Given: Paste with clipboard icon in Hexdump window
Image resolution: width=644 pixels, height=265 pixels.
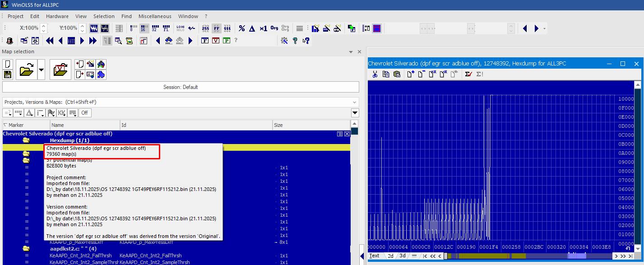Looking at the screenshot, I should pos(397,74).
